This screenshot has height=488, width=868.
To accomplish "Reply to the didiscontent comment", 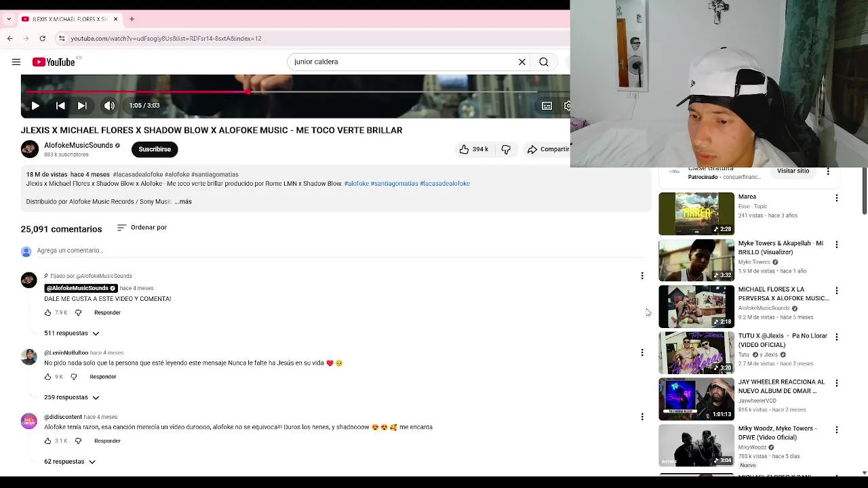I will click(x=107, y=441).
